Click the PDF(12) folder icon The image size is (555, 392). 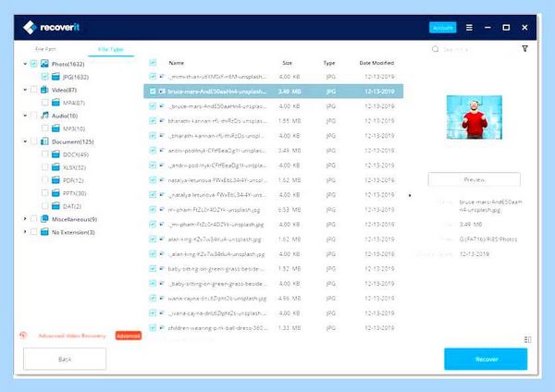coord(55,179)
